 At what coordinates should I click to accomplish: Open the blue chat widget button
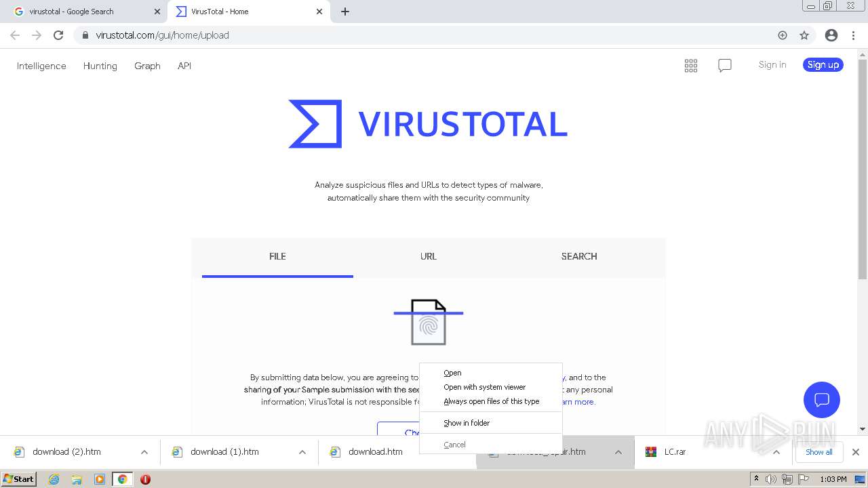pos(822,399)
